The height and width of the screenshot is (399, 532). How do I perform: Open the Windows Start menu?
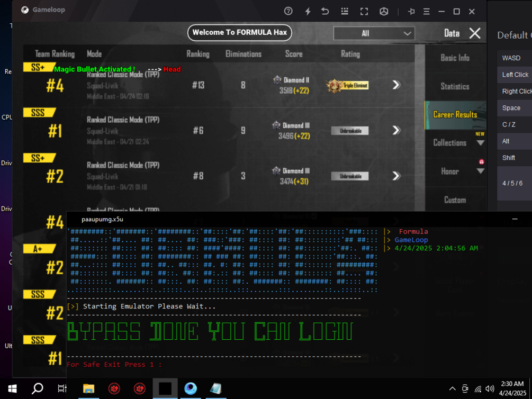point(13,388)
